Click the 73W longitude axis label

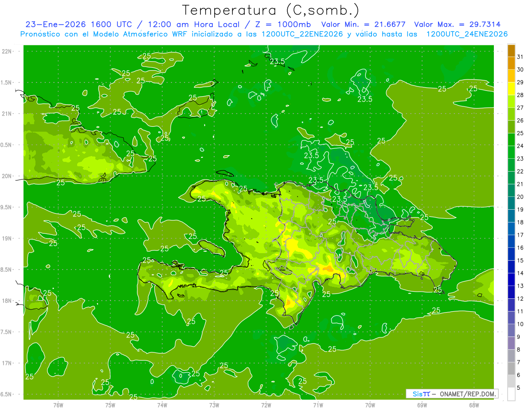[214, 405]
